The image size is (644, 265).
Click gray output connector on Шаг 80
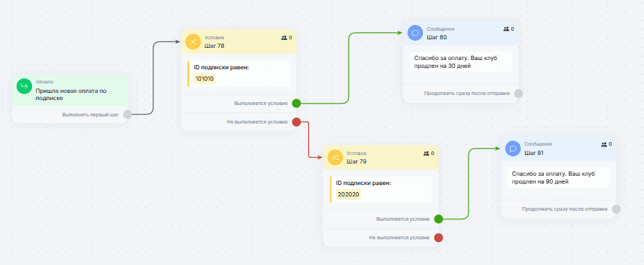(x=518, y=94)
